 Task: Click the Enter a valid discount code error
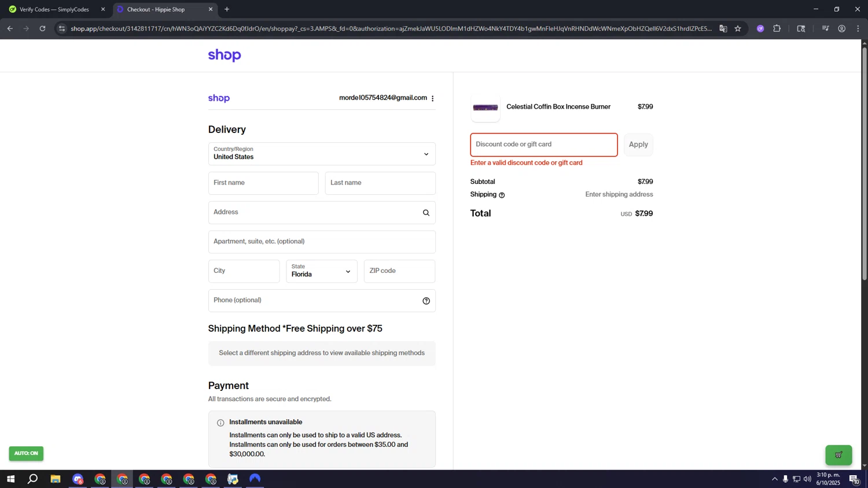pos(527,163)
